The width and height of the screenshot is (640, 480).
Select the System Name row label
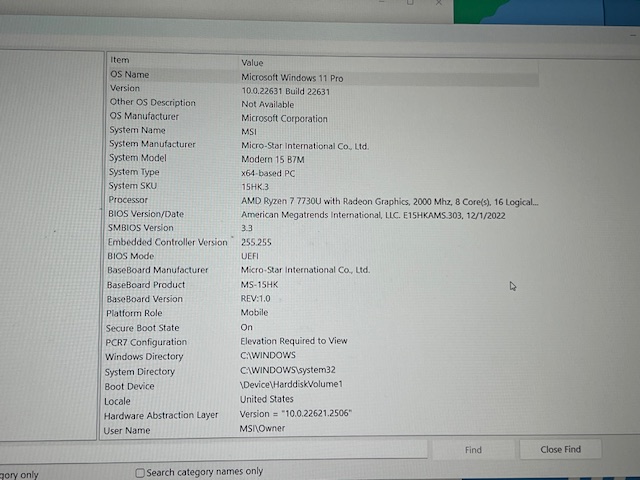(x=137, y=130)
